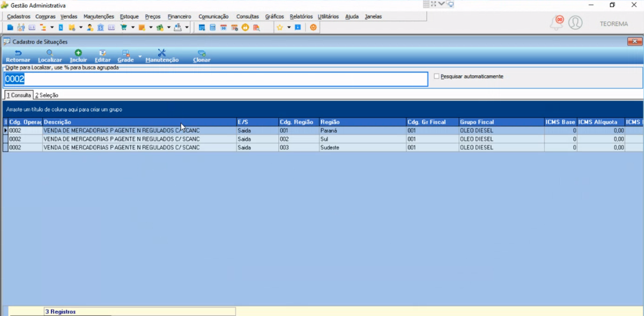Image resolution: width=644 pixels, height=316 pixels.
Task: Click the ICMS Alíquota column header
Action: point(600,122)
